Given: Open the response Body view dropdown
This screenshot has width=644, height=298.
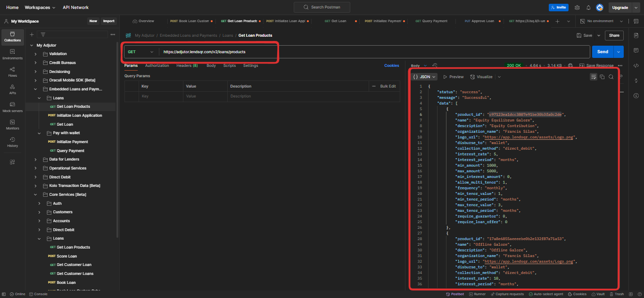Looking at the screenshot, I should pyautogui.click(x=419, y=65).
